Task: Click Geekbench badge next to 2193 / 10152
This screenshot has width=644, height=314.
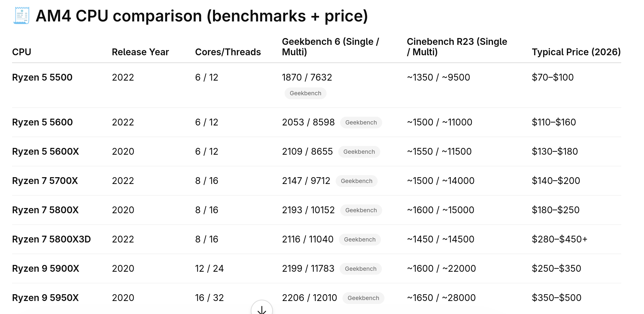Action: pyautogui.click(x=361, y=210)
